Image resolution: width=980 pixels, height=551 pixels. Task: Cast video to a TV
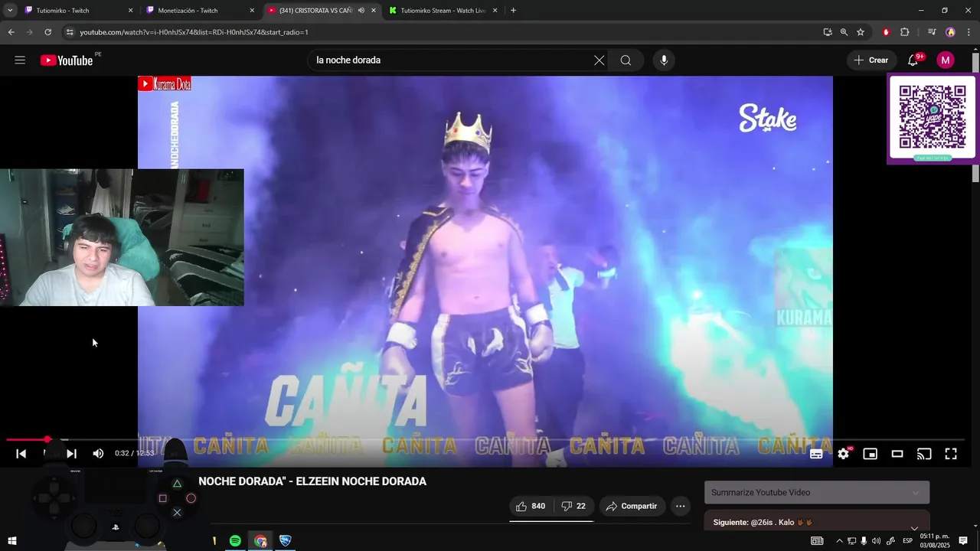click(x=924, y=454)
